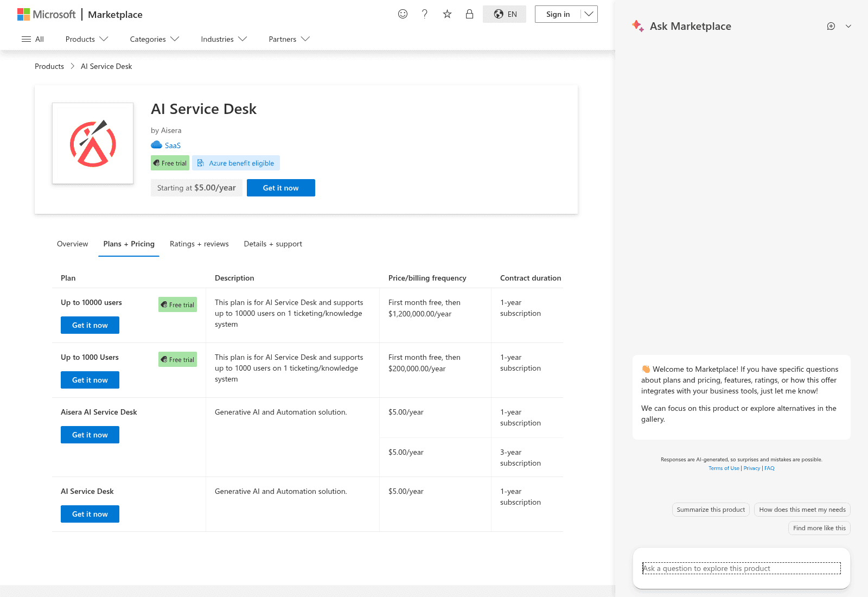Click the Microsoft logo

pyautogui.click(x=46, y=14)
